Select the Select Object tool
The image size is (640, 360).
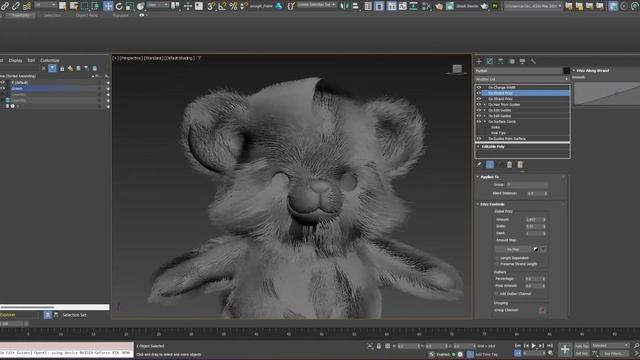click(62, 6)
